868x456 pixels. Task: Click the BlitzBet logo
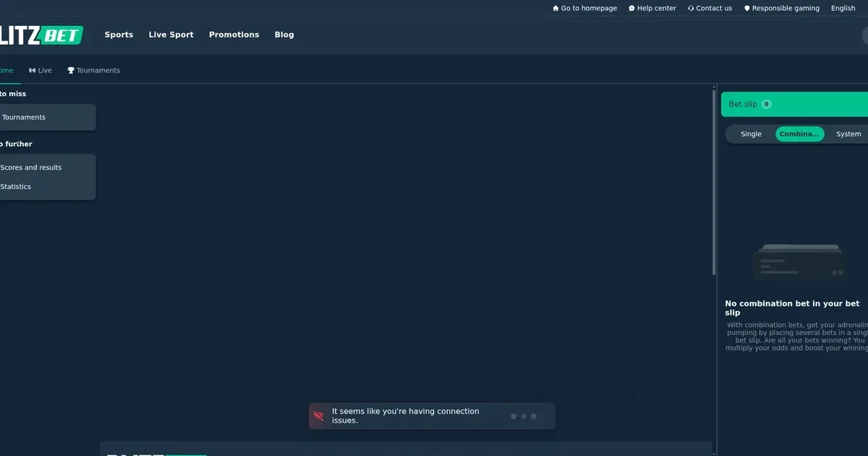coord(41,35)
